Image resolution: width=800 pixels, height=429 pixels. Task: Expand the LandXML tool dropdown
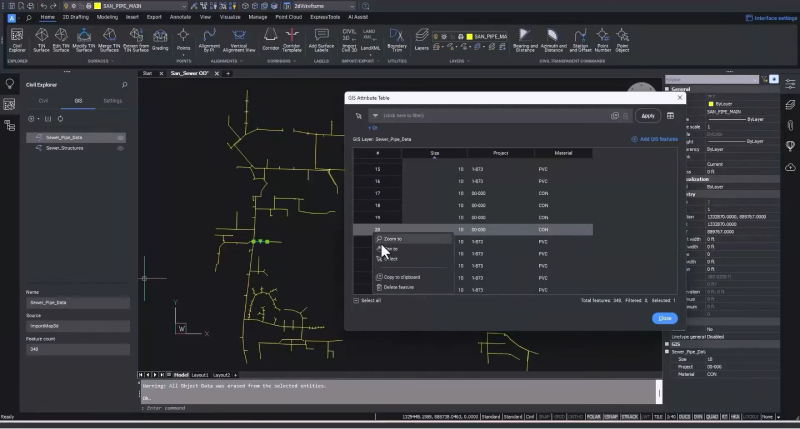(370, 54)
